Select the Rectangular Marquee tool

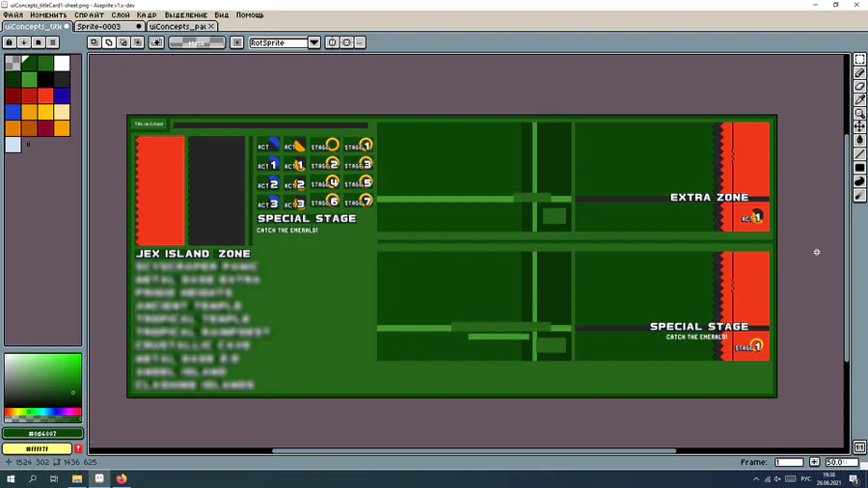pyautogui.click(x=859, y=59)
